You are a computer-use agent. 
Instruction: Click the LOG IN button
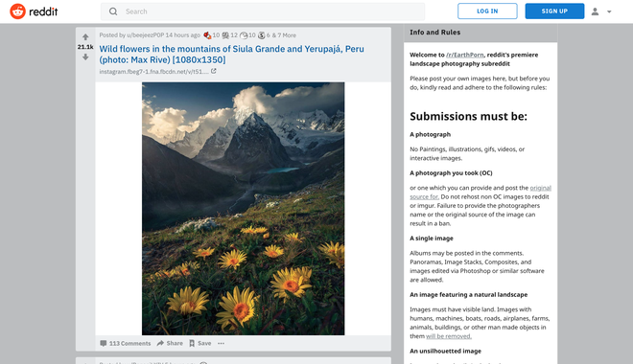pos(487,11)
